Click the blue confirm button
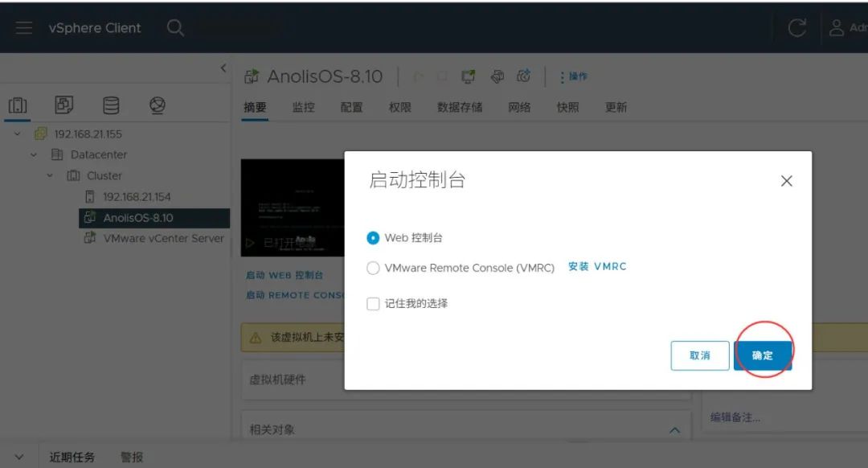This screenshot has width=868, height=468. [x=762, y=355]
